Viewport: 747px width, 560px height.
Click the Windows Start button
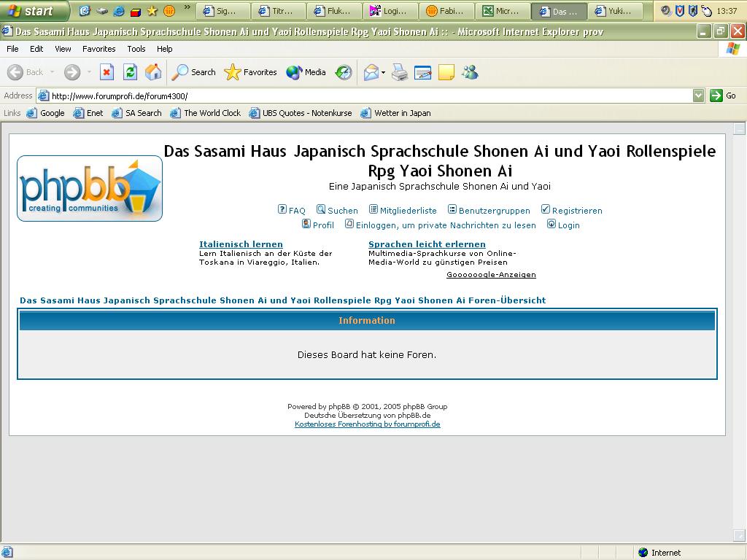click(x=33, y=11)
